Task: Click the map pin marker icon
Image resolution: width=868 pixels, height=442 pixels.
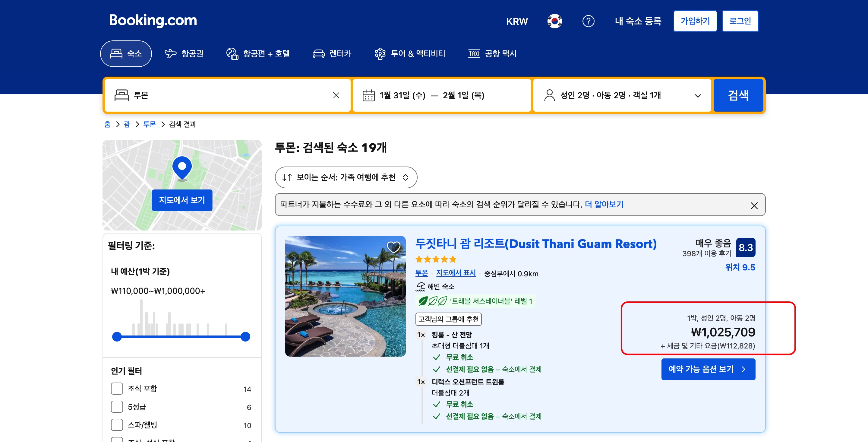Action: tap(182, 167)
